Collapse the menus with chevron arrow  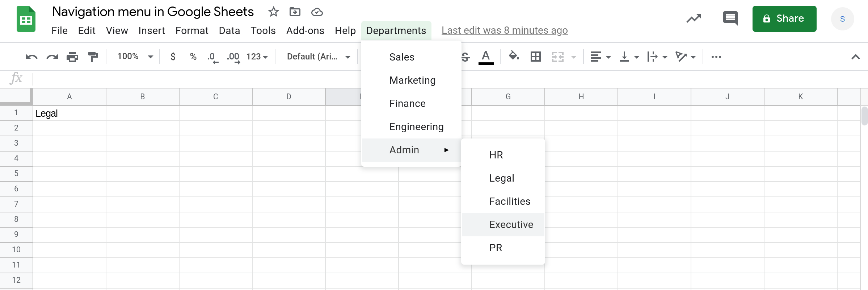coord(855,57)
